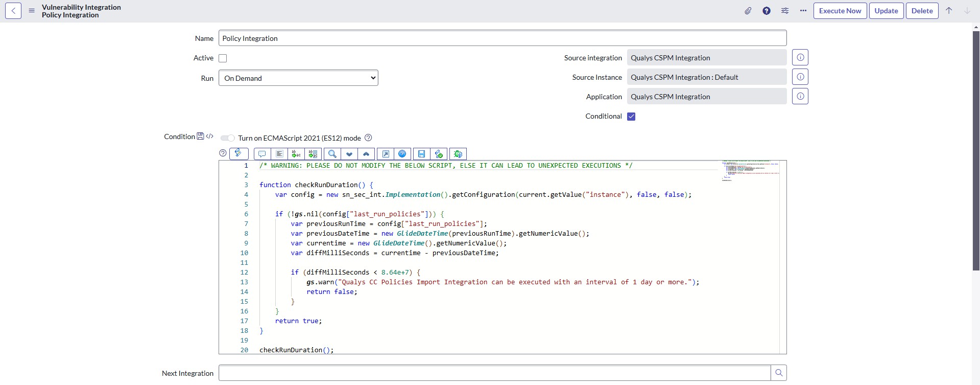Show Application record info
Viewport: 980px width, 385px height.
point(800,96)
